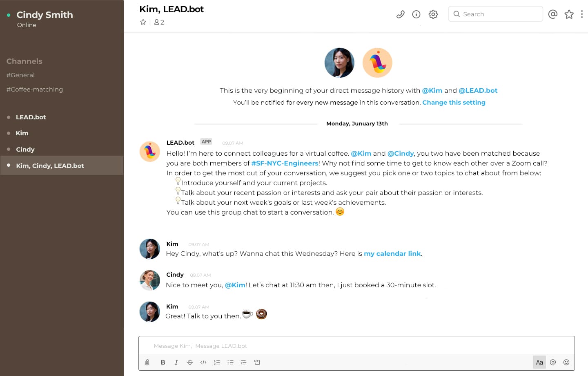
Task: Open the more options vertical dots menu
Action: [581, 14]
